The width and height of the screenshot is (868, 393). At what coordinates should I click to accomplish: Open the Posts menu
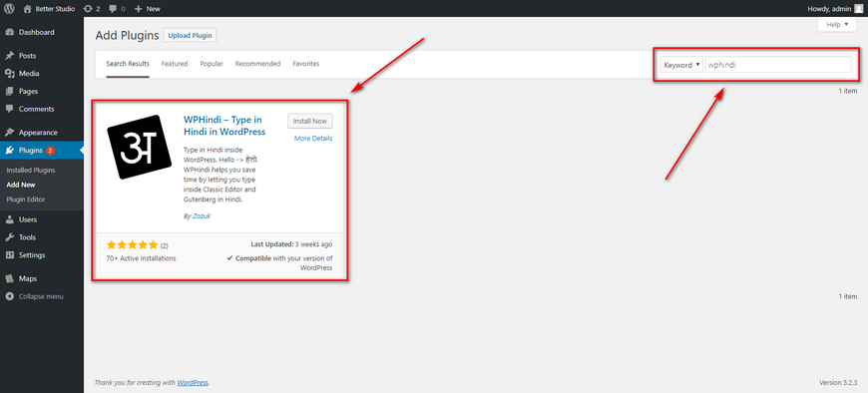27,56
